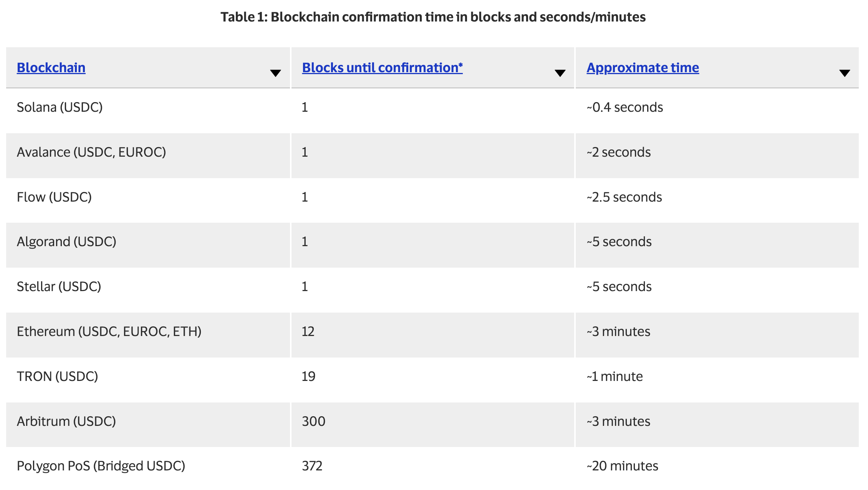This screenshot has width=868, height=490.
Task: Click the ~20 minutes time value
Action: coord(622,466)
